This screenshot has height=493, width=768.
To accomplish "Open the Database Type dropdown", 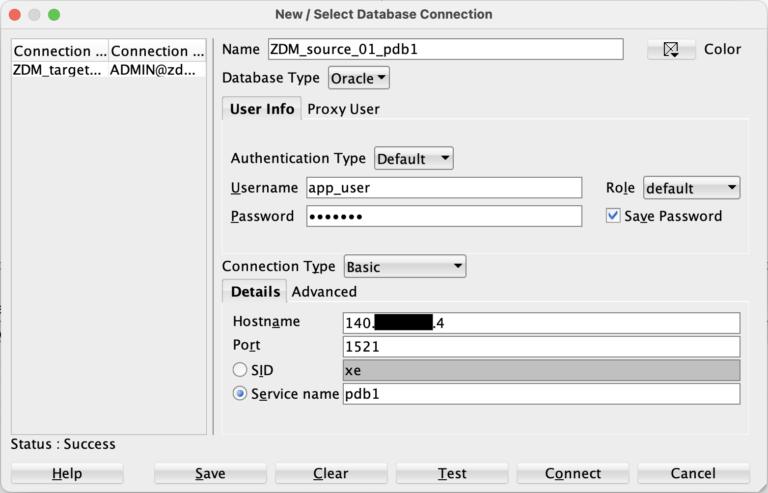I will (x=359, y=78).
